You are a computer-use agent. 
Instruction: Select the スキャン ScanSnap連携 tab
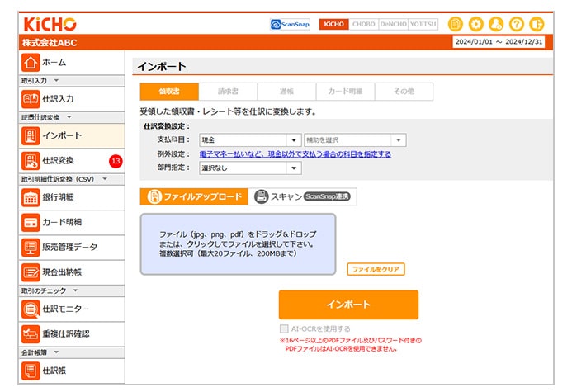tap(303, 196)
